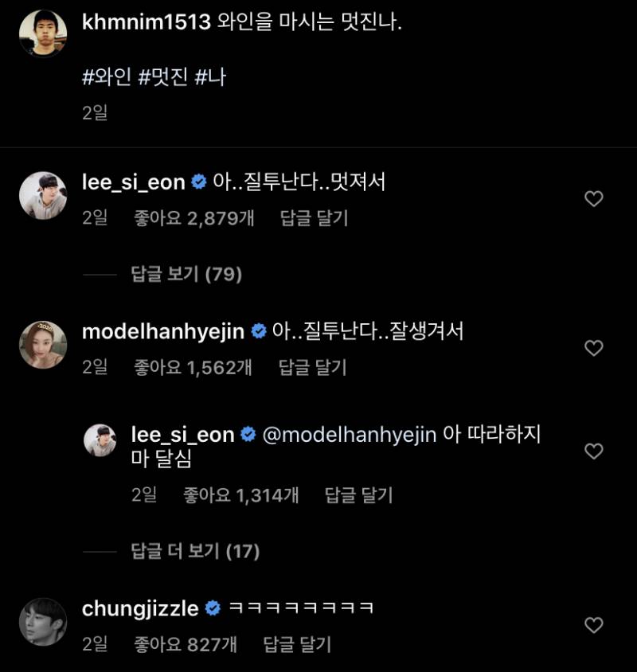Open the @modelhanhyejin mention in the reply

[350, 435]
